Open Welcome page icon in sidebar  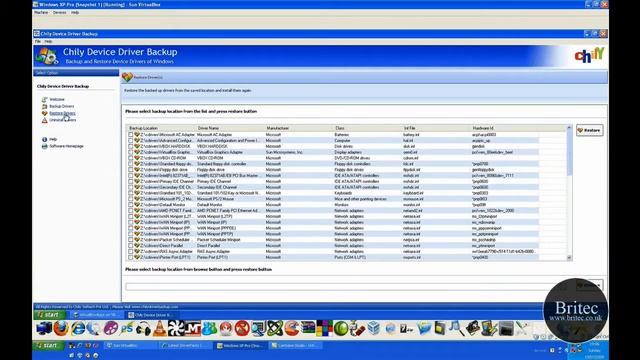[x=44, y=99]
